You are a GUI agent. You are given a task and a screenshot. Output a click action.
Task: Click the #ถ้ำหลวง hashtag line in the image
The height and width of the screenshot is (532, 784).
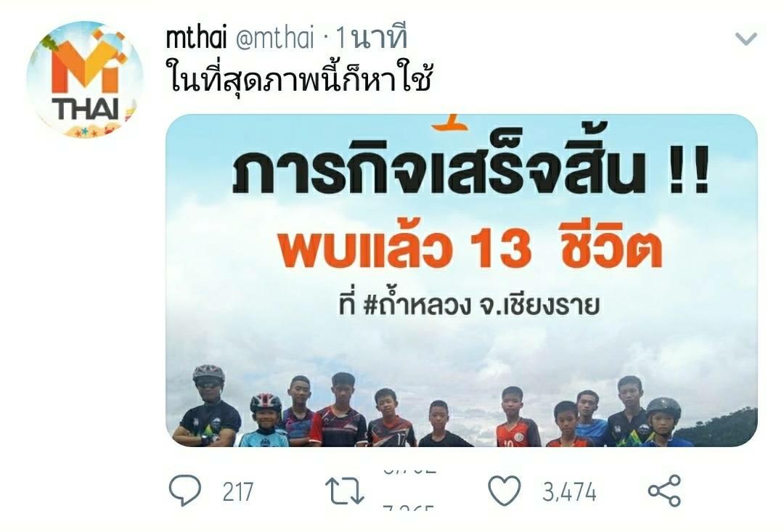469,303
